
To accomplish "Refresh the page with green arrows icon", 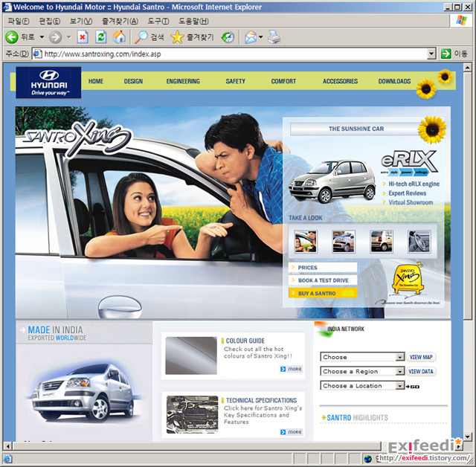I will coord(100,37).
